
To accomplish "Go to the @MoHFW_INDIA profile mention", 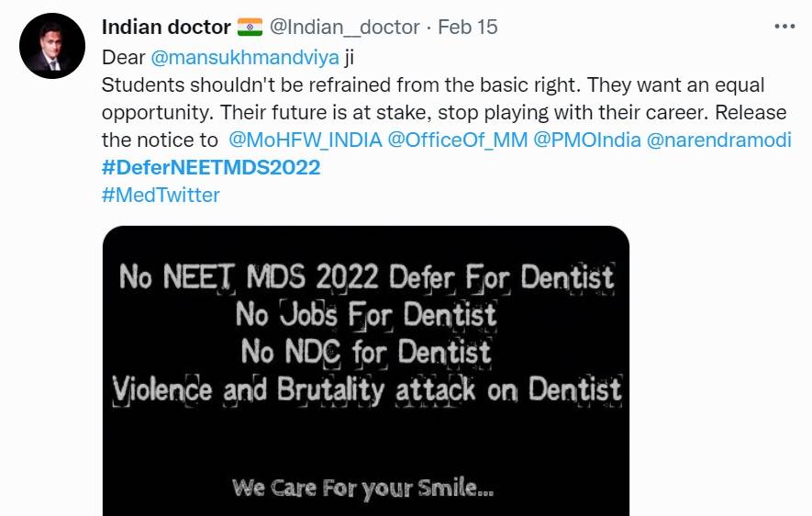I will [305, 140].
